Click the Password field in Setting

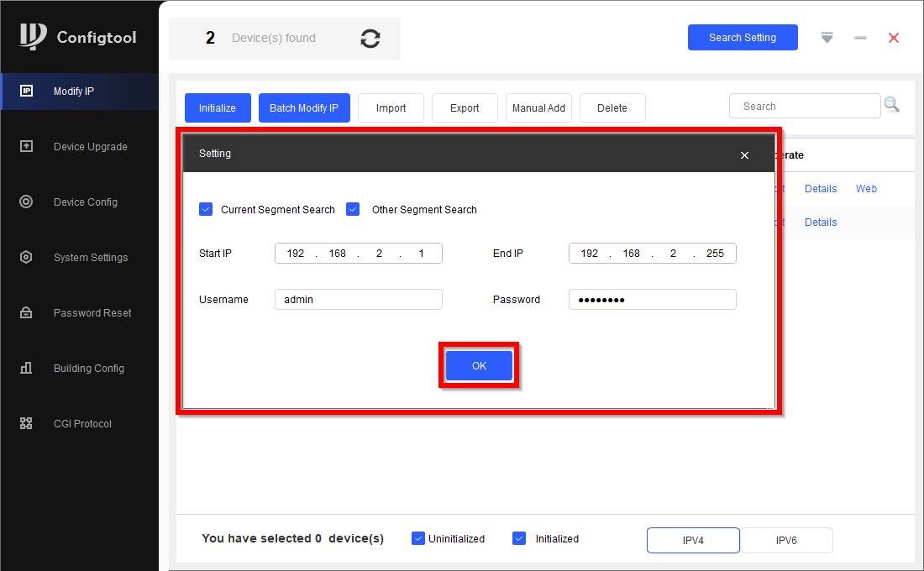[652, 300]
